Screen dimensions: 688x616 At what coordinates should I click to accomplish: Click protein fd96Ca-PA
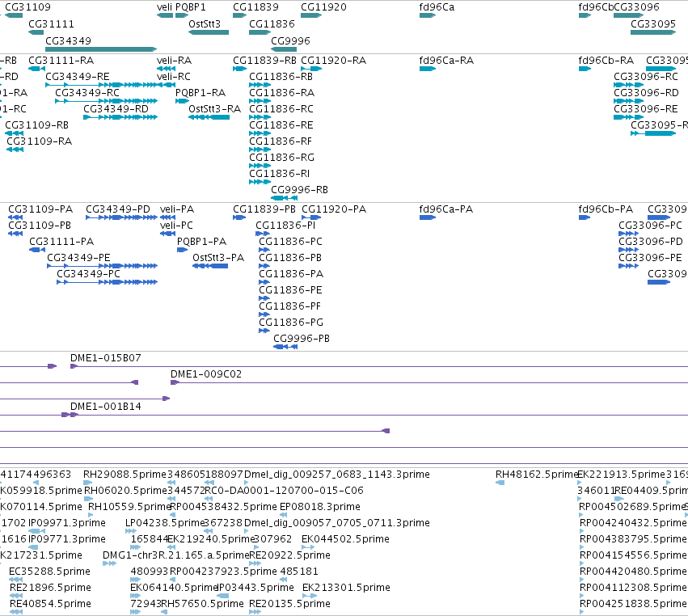click(x=446, y=209)
